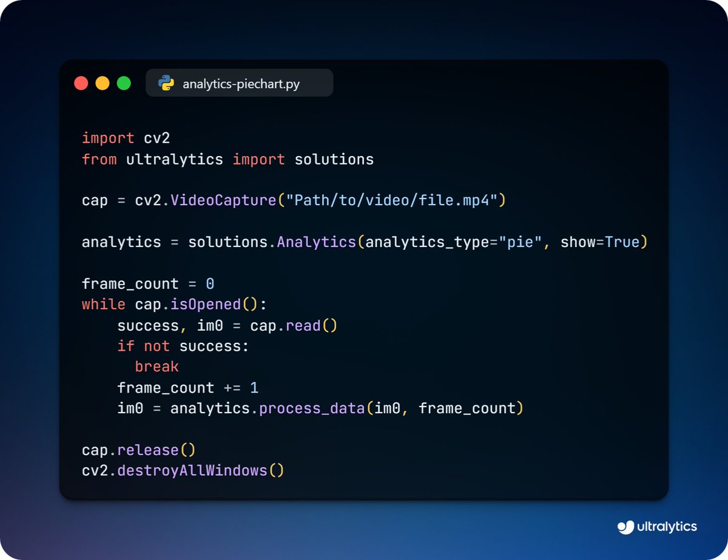Click the Analytics class name
The image size is (728, 560).
tap(316, 243)
